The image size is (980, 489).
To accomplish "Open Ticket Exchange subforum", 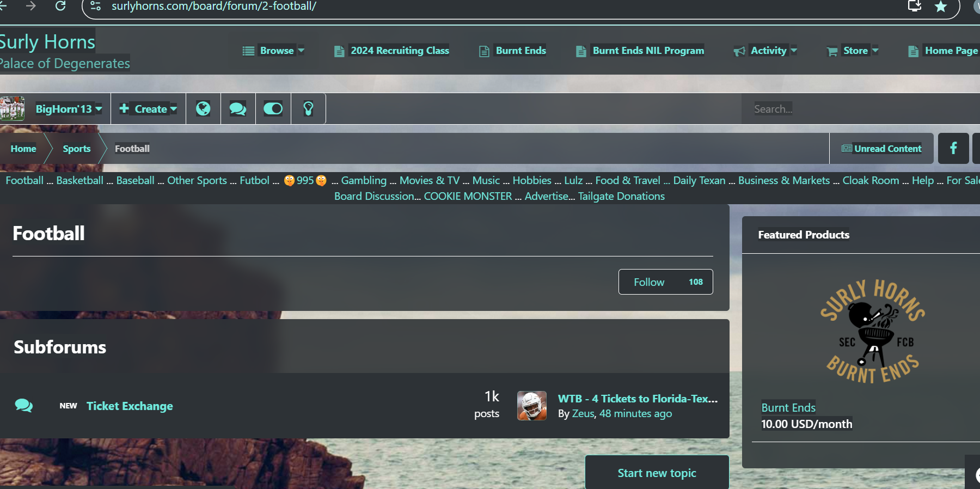I will (130, 406).
